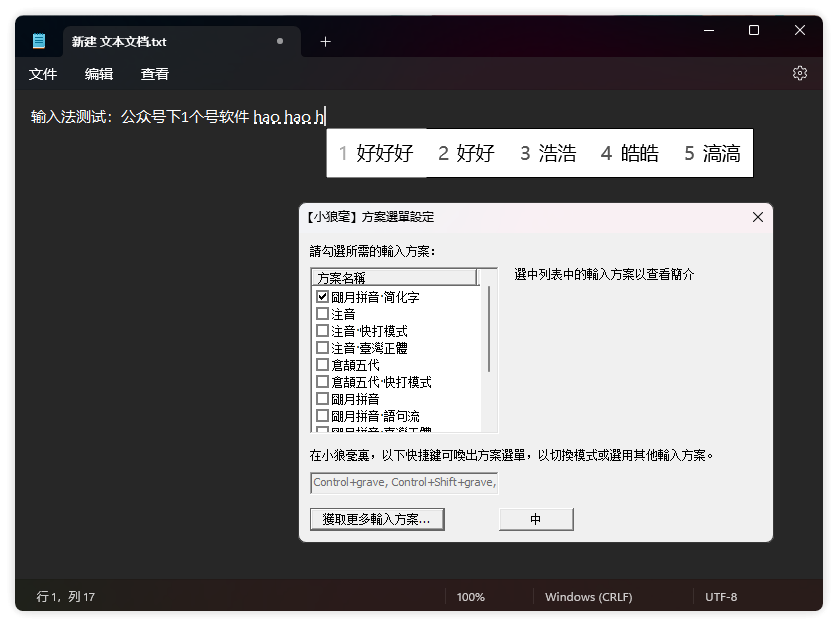
Task: Select candidate 3 浩浩 from IME list
Action: tap(548, 153)
